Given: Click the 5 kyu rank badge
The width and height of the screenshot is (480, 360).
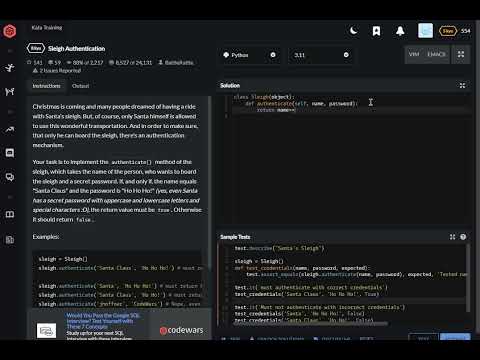Looking at the screenshot, I should point(448,31).
